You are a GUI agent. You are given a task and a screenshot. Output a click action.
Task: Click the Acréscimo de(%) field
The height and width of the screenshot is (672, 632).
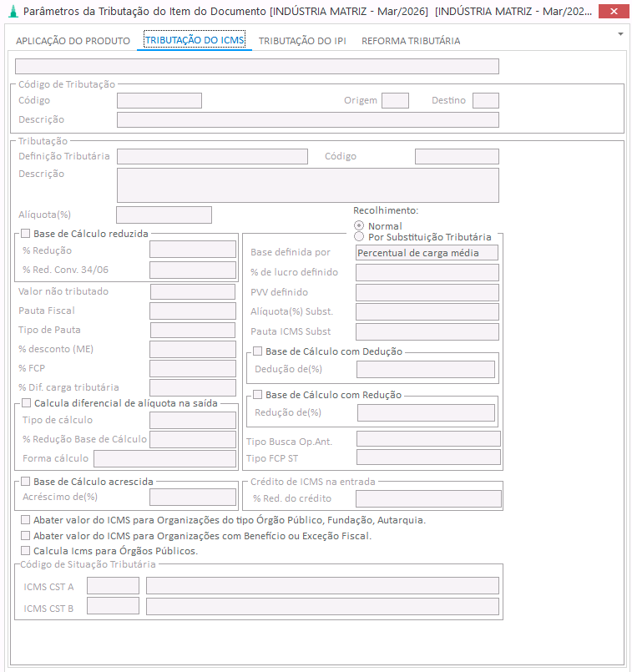[x=193, y=498]
